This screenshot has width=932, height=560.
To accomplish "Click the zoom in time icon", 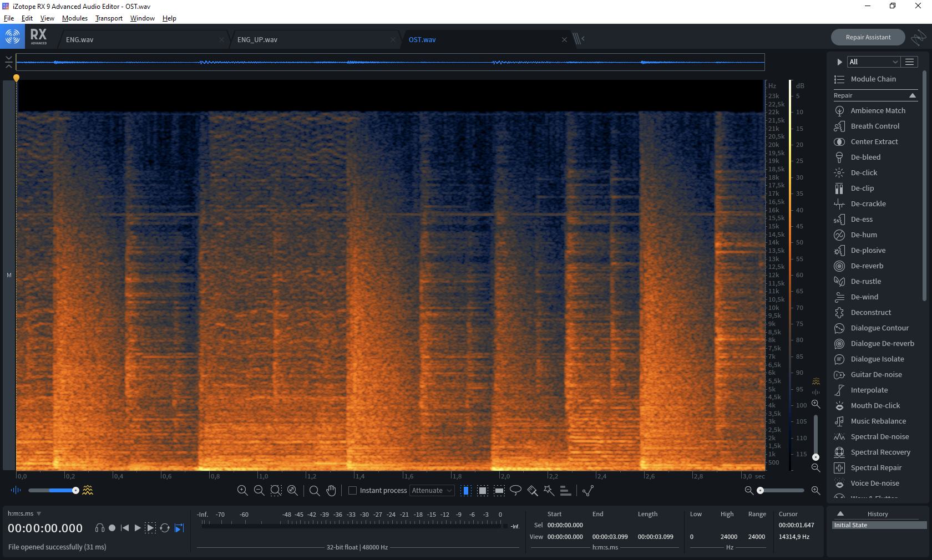I will 242,491.
